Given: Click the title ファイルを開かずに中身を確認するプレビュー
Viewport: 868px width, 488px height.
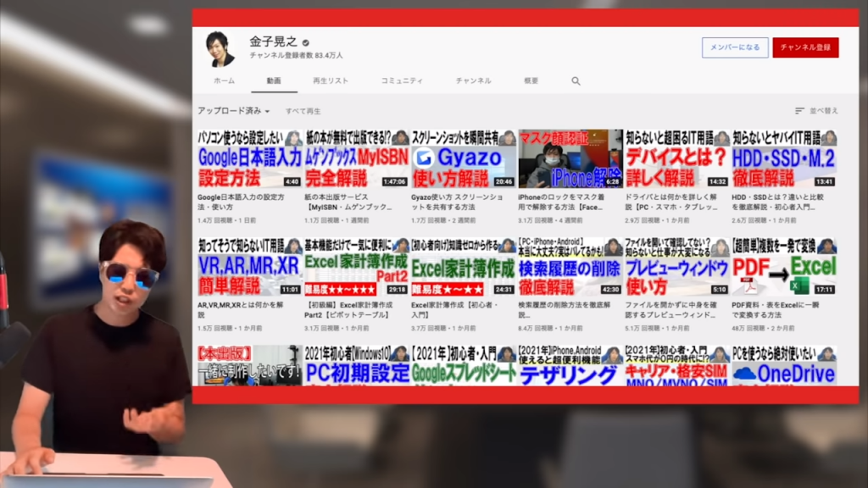Looking at the screenshot, I should [x=671, y=310].
